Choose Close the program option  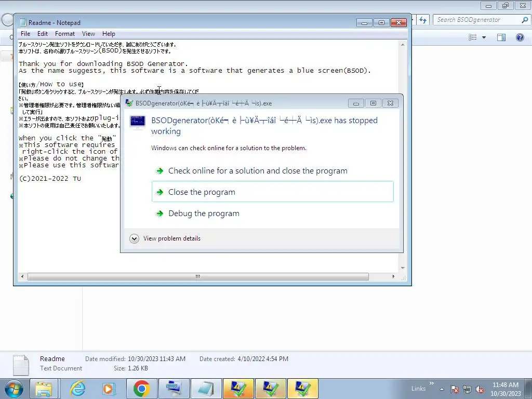tap(273, 192)
